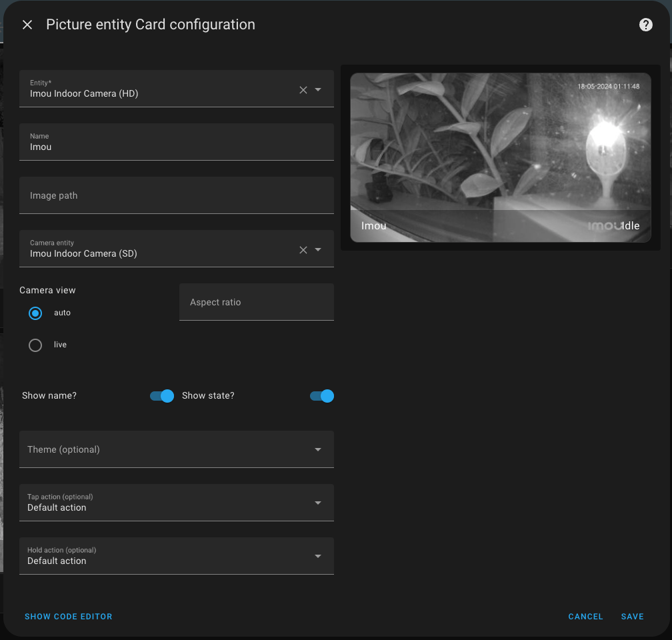
Task: Save the Picture entity card configuration
Action: [x=631, y=616]
